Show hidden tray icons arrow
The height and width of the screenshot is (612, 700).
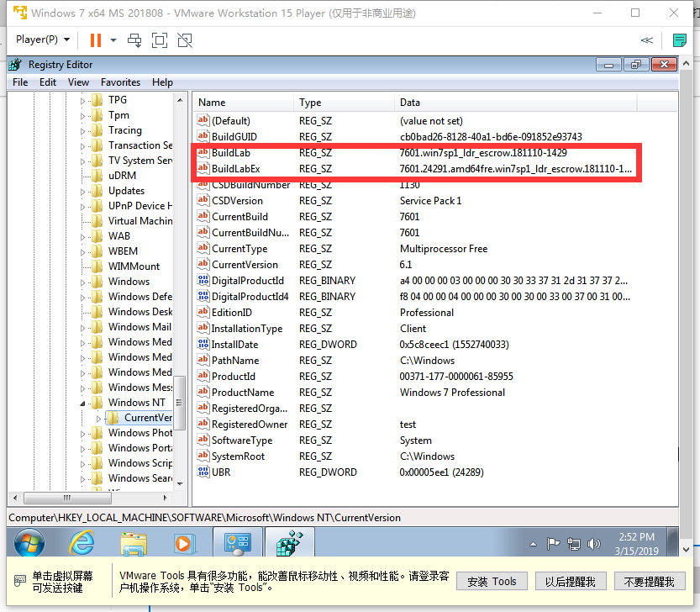533,544
